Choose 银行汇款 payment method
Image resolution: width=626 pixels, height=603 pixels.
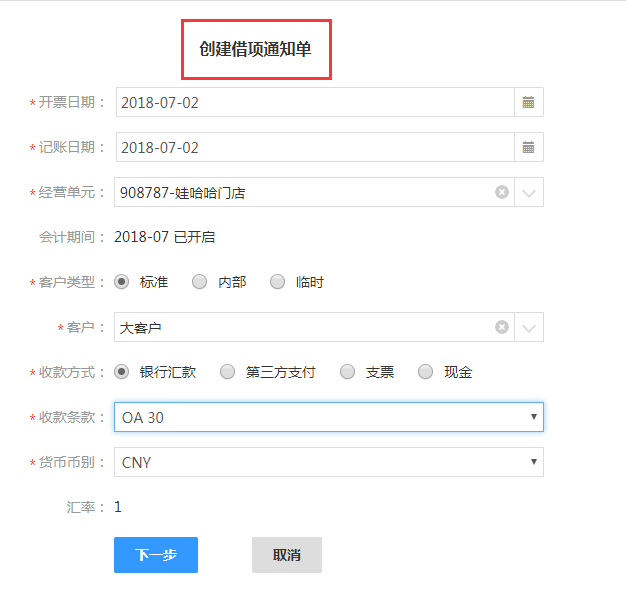121,372
